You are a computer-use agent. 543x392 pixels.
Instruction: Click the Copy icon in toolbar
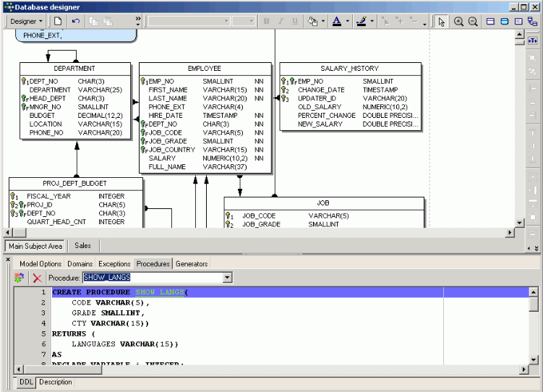93,22
